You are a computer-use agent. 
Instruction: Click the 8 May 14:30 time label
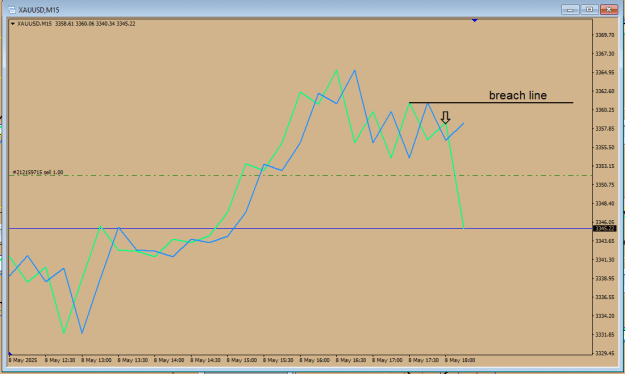coord(205,360)
